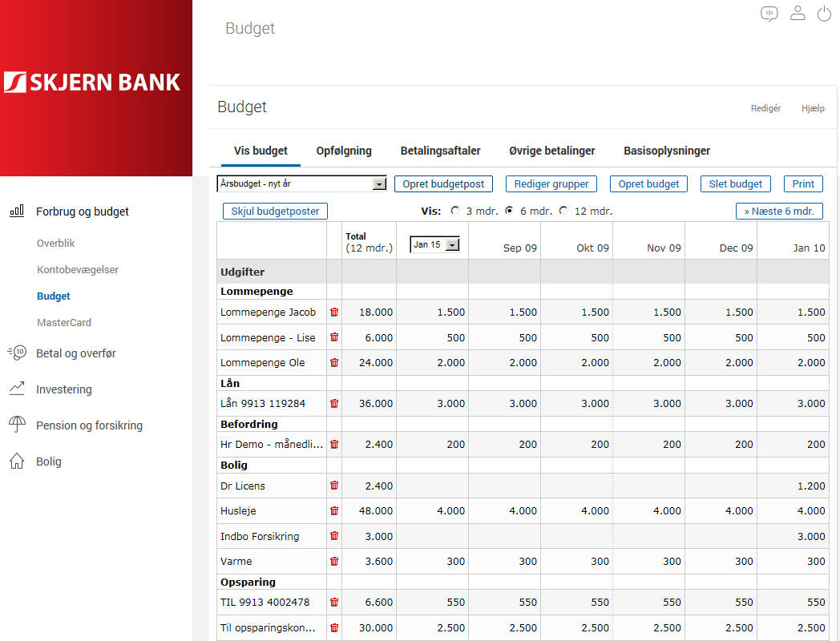Click the Udgifter section header

242,272
